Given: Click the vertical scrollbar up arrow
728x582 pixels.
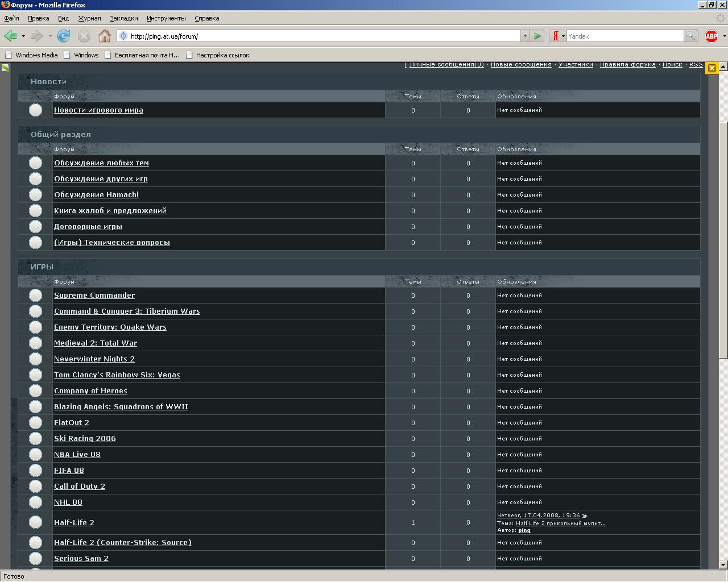Looking at the screenshot, I should (723, 66).
